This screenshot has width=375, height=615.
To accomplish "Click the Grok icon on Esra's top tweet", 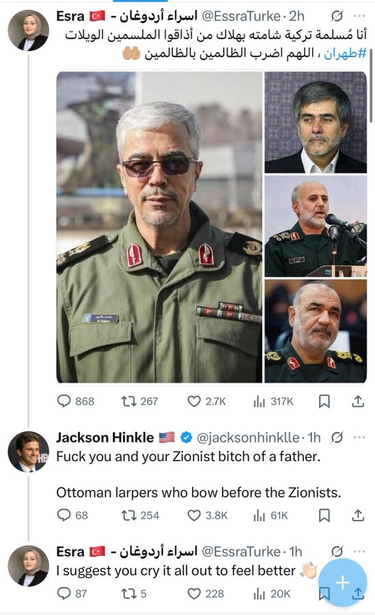I will pos(337,16).
